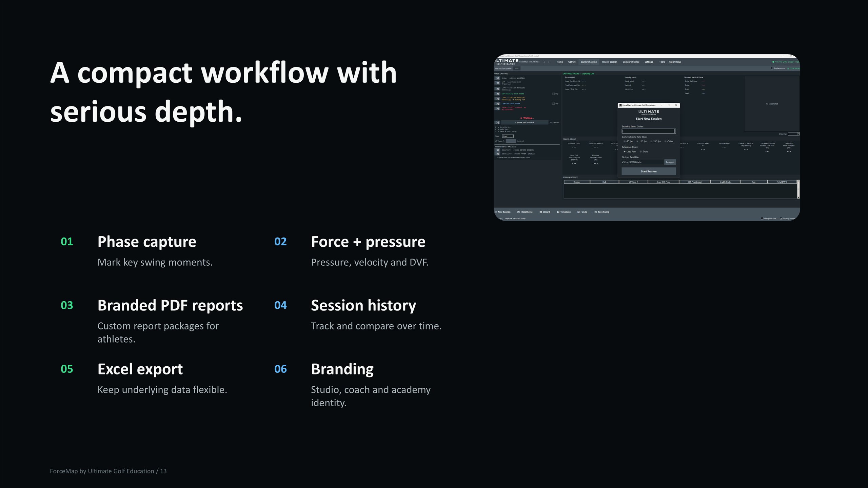Click the Recalibrate toolbar button
This screenshot has width=868, height=488.
click(x=525, y=212)
